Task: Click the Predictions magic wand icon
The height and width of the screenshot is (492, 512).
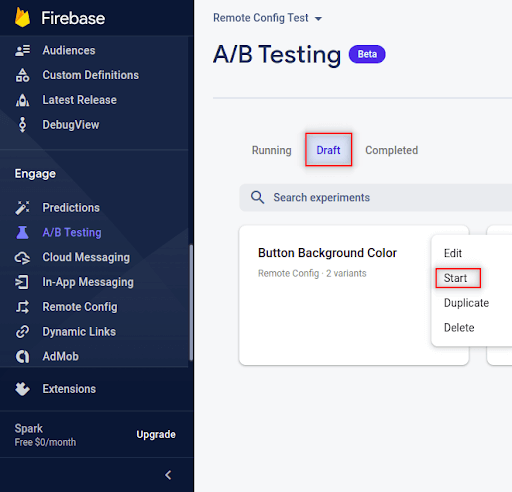Action: click(22, 208)
